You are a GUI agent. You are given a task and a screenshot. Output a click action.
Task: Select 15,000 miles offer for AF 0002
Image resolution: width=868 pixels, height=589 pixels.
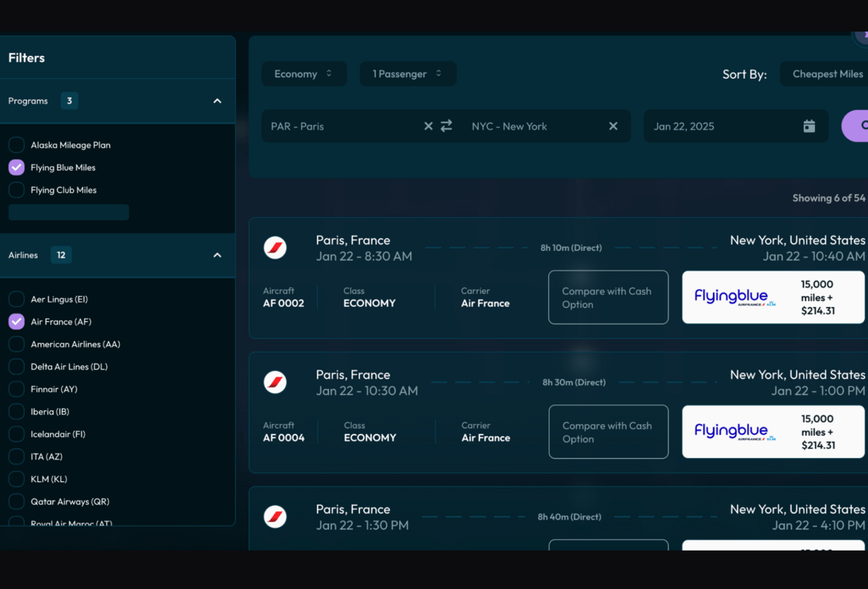pyautogui.click(x=773, y=298)
